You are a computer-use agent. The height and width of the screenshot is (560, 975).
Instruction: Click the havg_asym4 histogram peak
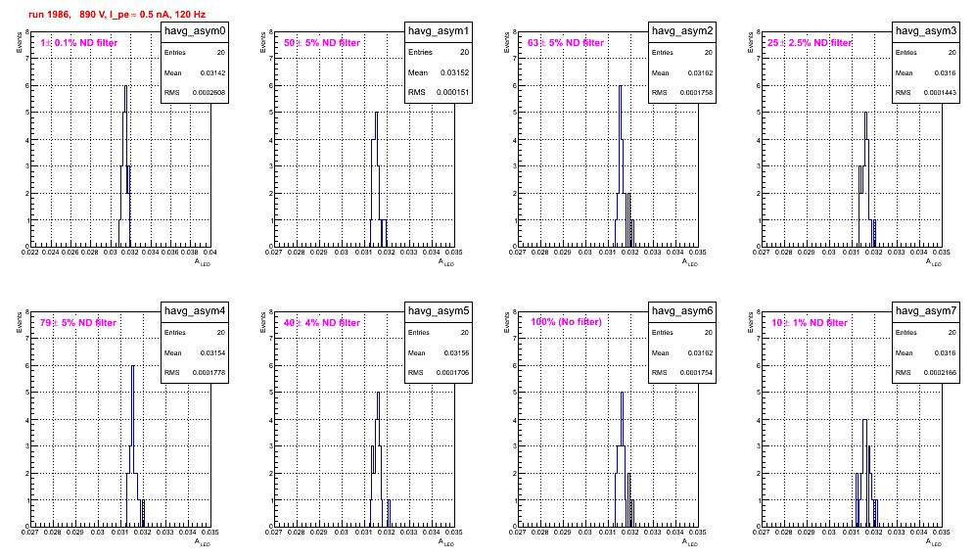(x=132, y=366)
